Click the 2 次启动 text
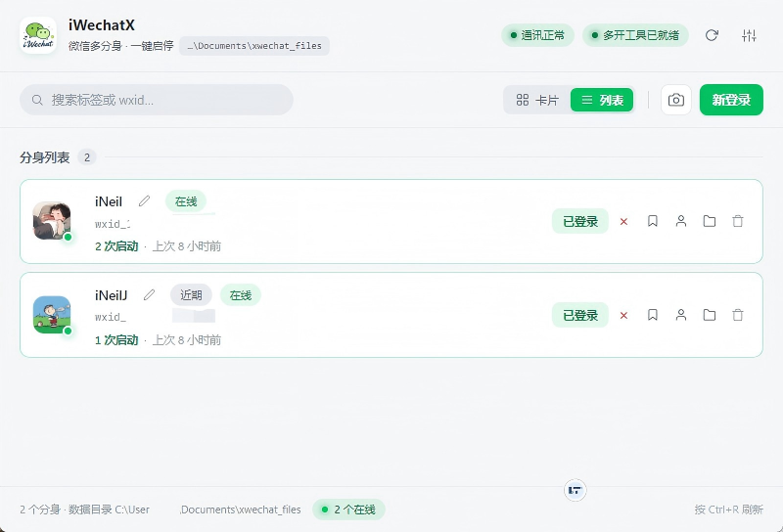Image resolution: width=783 pixels, height=532 pixels. tap(116, 246)
